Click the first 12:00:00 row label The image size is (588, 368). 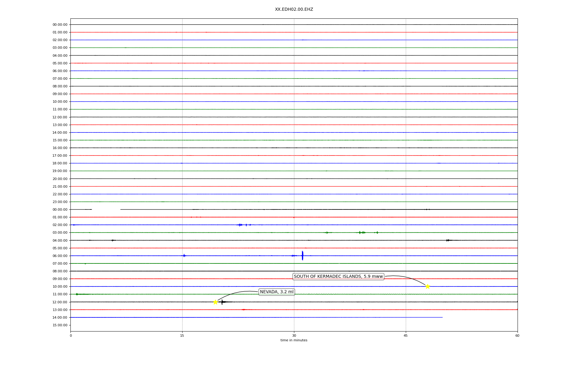60,117
